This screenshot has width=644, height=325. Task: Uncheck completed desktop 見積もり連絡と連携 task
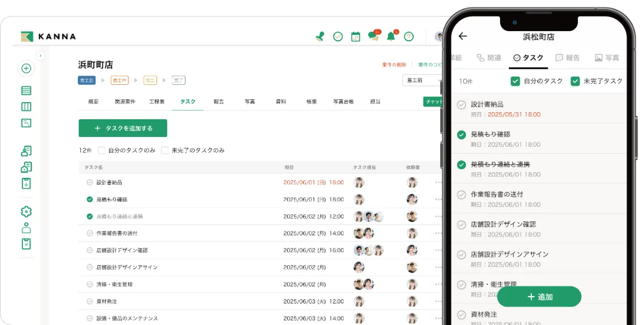pyautogui.click(x=90, y=216)
